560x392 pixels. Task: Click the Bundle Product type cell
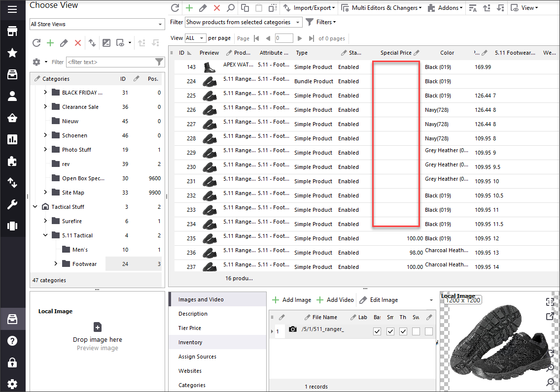[x=314, y=81]
